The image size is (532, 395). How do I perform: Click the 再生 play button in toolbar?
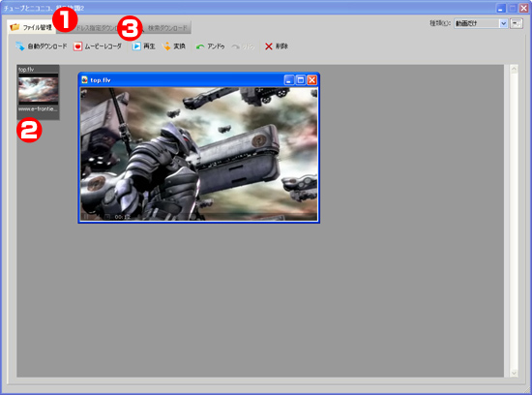point(143,46)
